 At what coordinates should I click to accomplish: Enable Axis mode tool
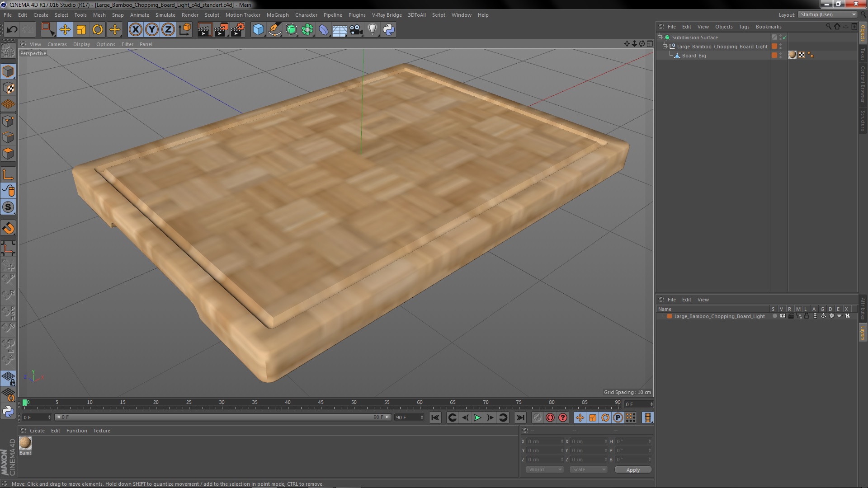[x=8, y=174]
